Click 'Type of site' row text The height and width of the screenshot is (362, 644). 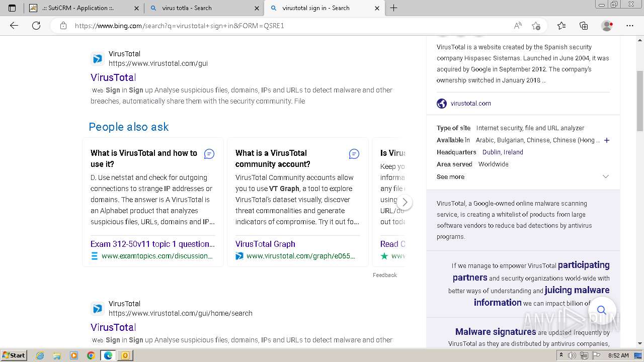pyautogui.click(x=511, y=128)
